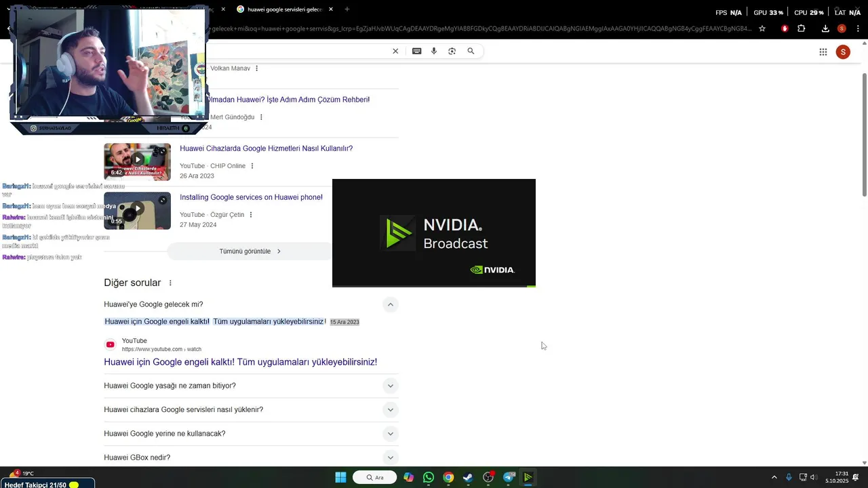Image resolution: width=868 pixels, height=488 pixels.
Task: Open Copilot from the taskbar
Action: pos(408,477)
